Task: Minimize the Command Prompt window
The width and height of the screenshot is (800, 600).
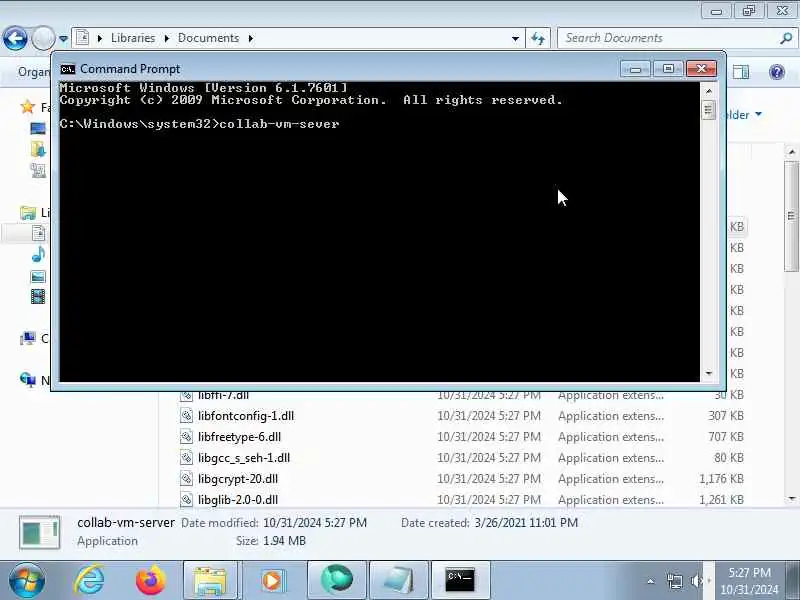Action: click(x=635, y=68)
